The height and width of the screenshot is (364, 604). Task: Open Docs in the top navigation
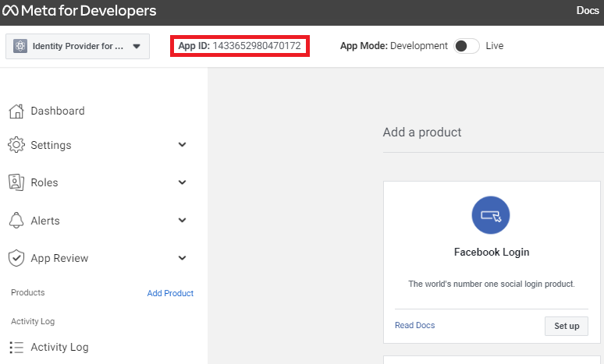(587, 11)
